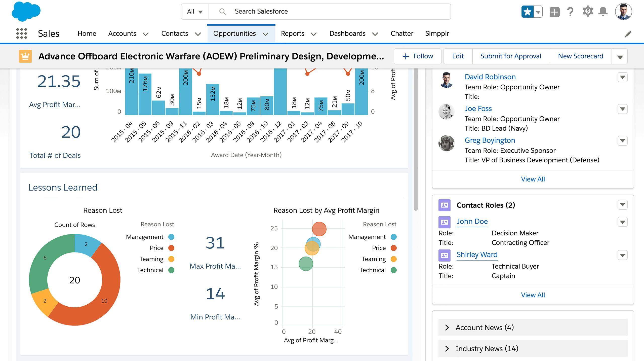Image resolution: width=644 pixels, height=361 pixels.
Task: Open more record actions dropdown arrow
Action: (620, 57)
